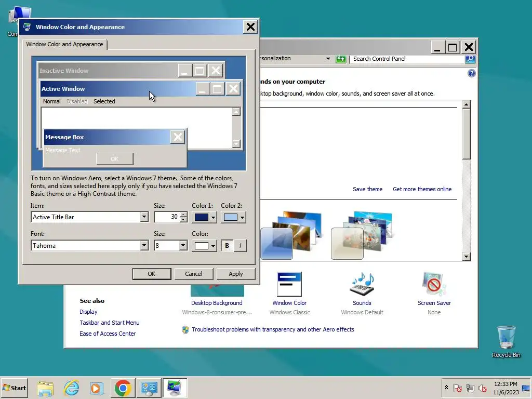Open the Window Color icon in Personalization
This screenshot has width=532, height=399.
[x=289, y=284]
